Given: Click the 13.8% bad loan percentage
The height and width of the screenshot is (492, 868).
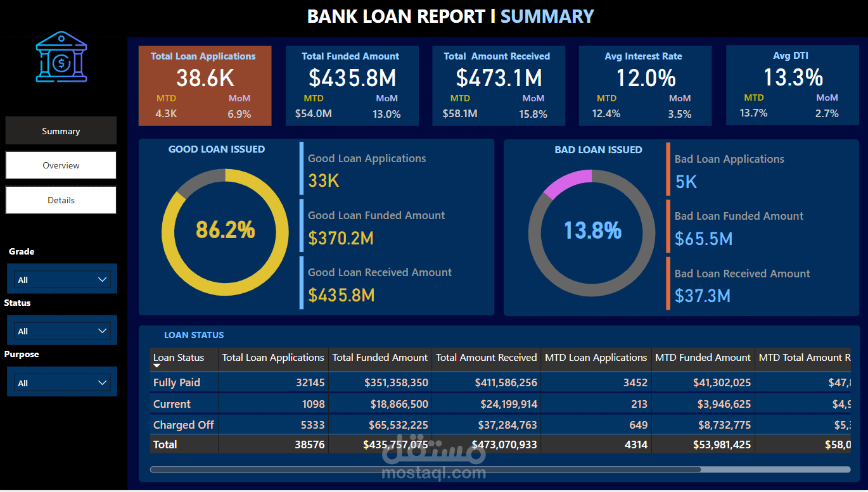Looking at the screenshot, I should 592,230.
